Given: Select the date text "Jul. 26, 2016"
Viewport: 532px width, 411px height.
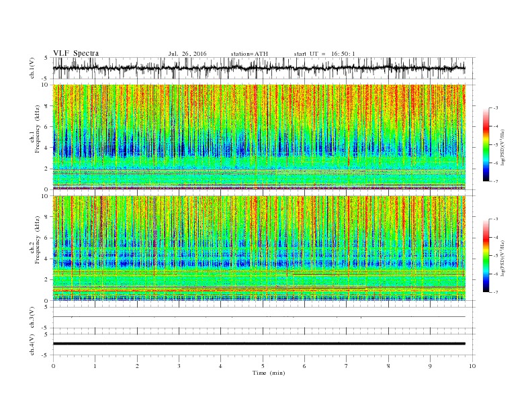Looking at the screenshot, I should (x=187, y=54).
